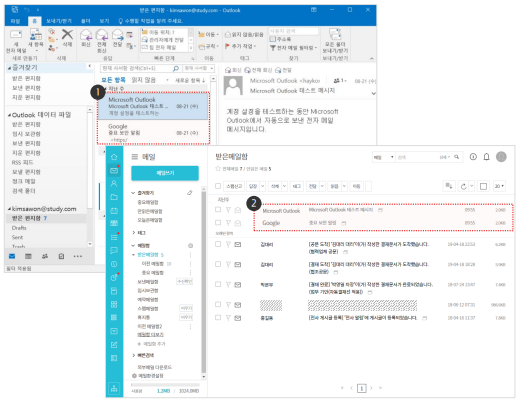521x404 pixels.
Task: Check the checkbox of the [공문 도착] mail row
Action: pyautogui.click(x=218, y=244)
